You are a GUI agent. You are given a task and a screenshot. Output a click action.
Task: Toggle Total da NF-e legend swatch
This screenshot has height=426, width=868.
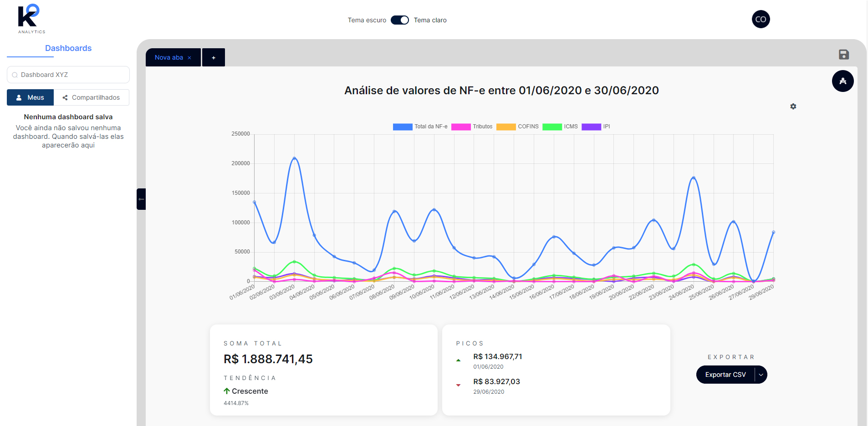pos(403,127)
